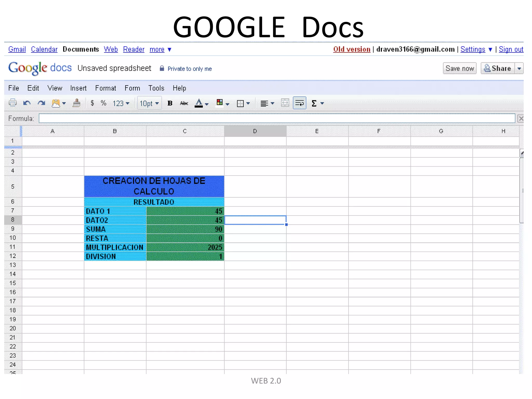Viewport: 532px width, 399px height.
Task: Open the Web link
Action: (111, 49)
